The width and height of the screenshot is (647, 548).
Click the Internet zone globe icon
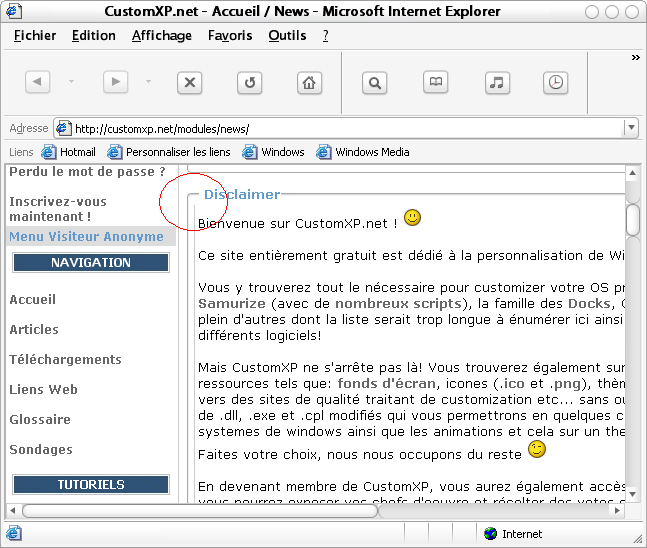(491, 534)
